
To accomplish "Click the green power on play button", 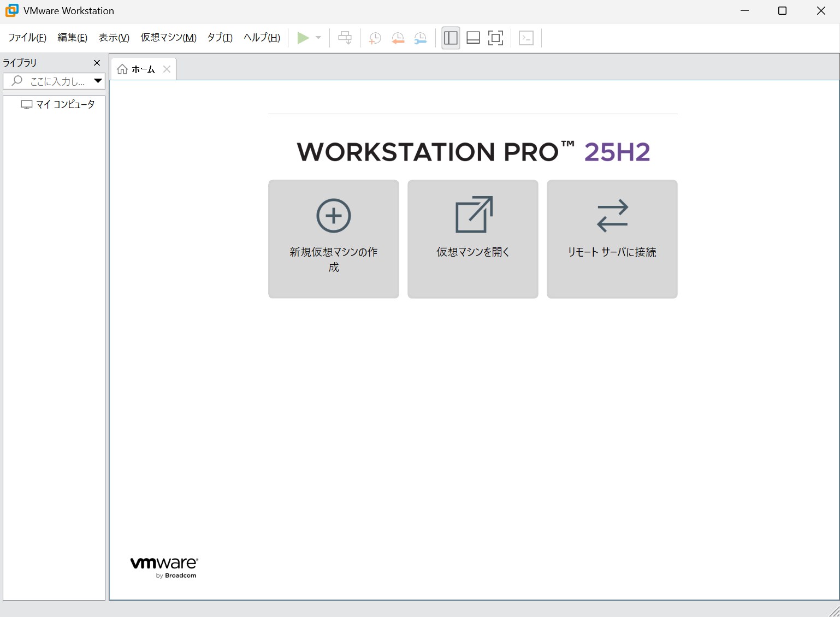I will point(303,38).
